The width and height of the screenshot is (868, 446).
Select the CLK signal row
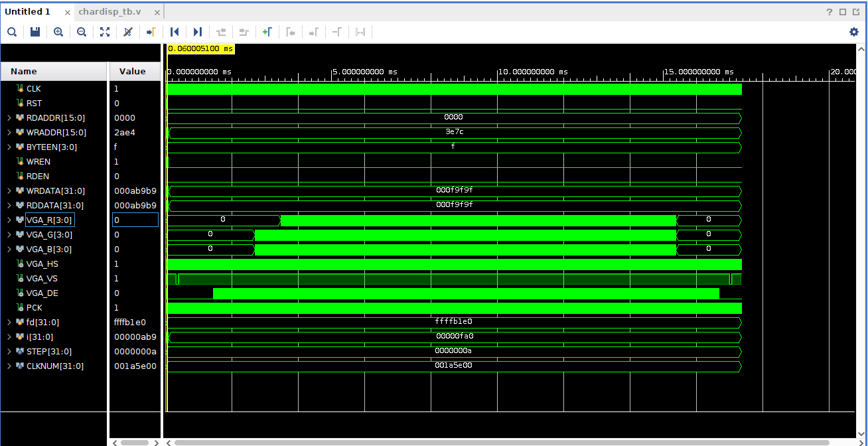pos(54,88)
